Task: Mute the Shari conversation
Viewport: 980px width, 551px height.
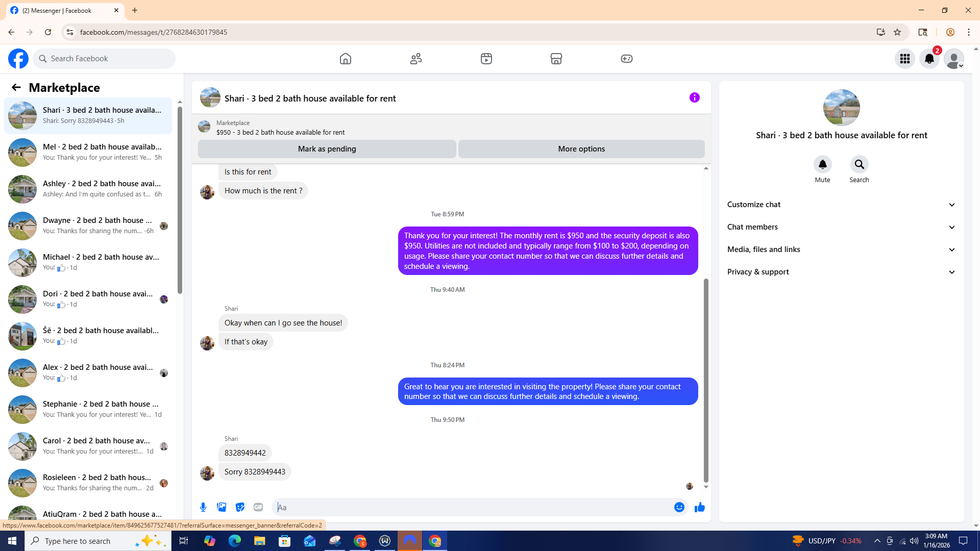Action: tap(822, 165)
